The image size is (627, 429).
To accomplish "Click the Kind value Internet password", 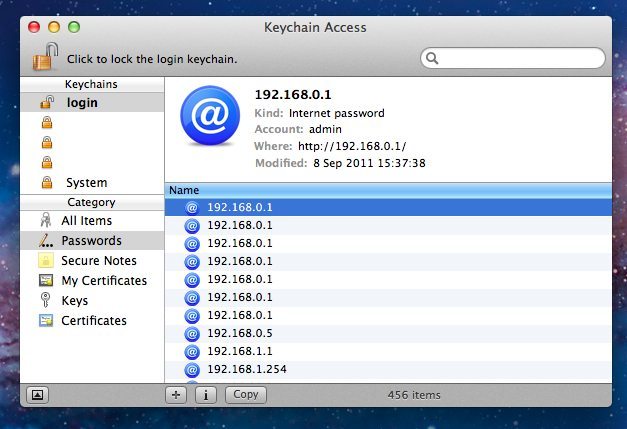I will tap(337, 113).
